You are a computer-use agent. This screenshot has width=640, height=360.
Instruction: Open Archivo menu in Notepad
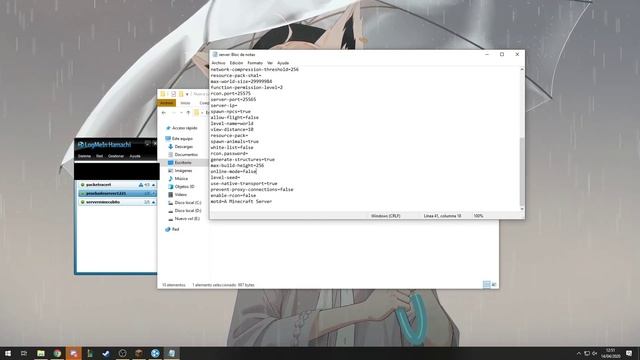(x=218, y=63)
